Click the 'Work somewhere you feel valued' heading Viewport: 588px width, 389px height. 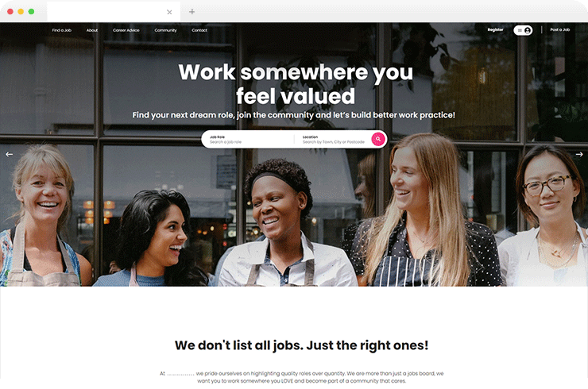coord(296,84)
